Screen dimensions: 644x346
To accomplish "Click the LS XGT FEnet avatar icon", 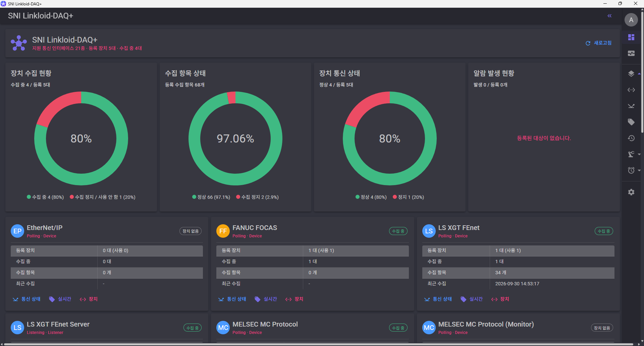I will [429, 231].
